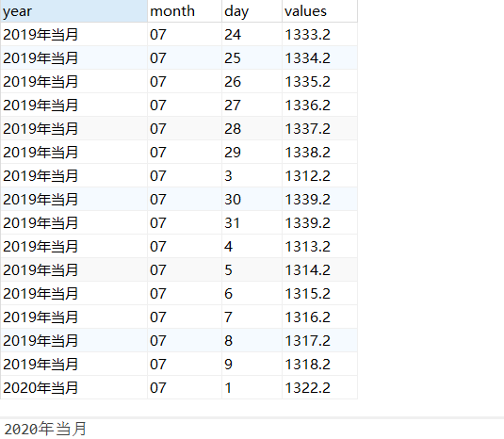The image size is (504, 439).
Task: Select the value cell 1314.2
Action: (319, 269)
